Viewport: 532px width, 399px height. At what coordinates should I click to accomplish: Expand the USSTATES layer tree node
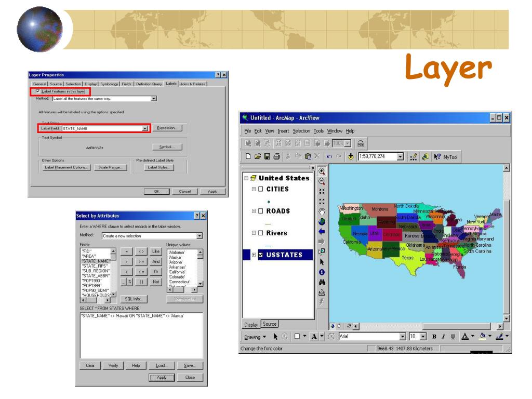click(x=254, y=255)
